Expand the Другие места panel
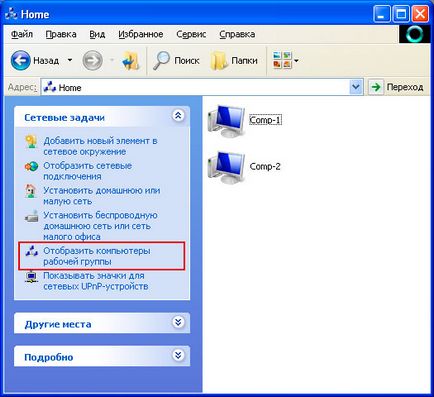The height and width of the screenshot is (397, 434). (178, 322)
